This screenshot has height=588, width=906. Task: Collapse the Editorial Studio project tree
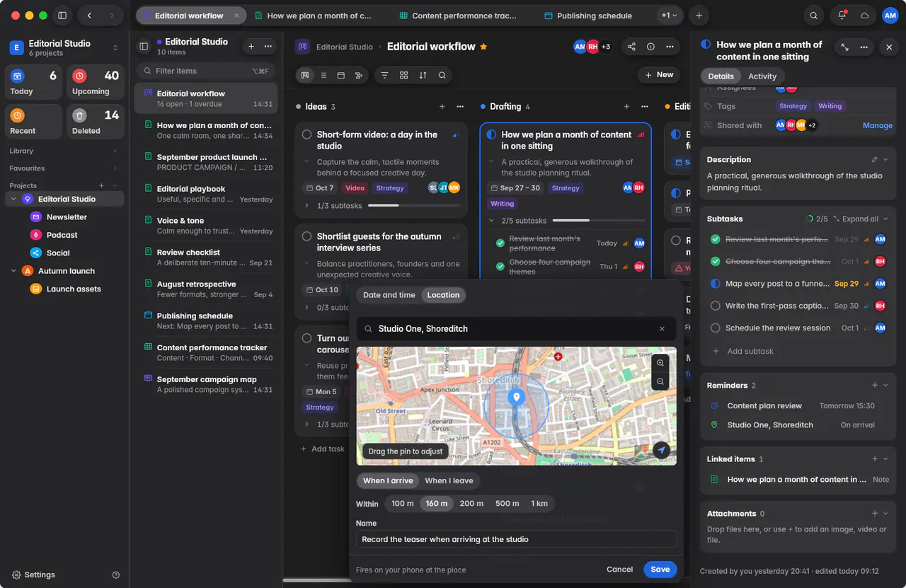point(13,200)
